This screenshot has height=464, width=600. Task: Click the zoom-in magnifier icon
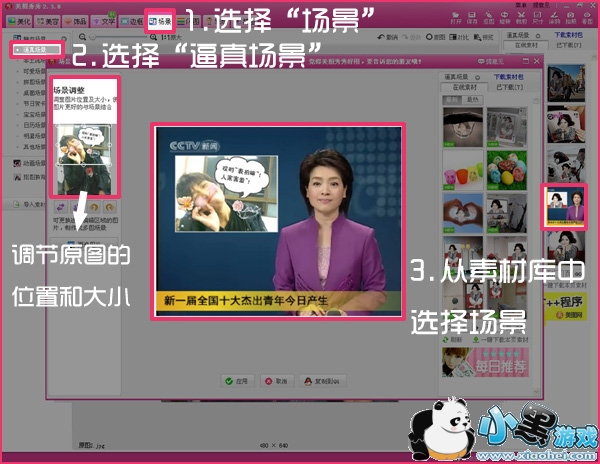point(153,37)
